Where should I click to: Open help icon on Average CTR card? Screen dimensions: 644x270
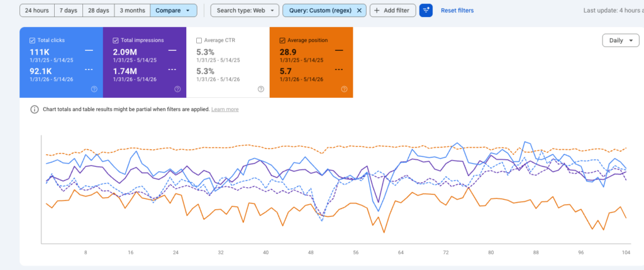pyautogui.click(x=261, y=89)
